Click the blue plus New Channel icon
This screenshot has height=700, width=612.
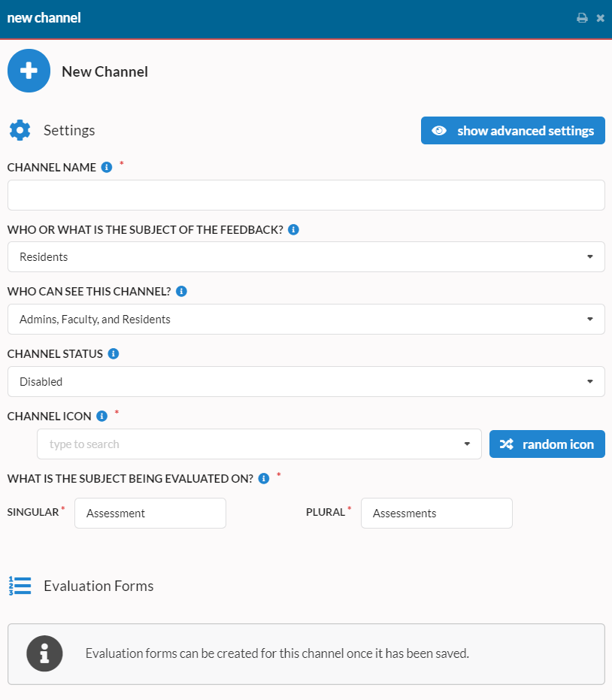click(29, 71)
